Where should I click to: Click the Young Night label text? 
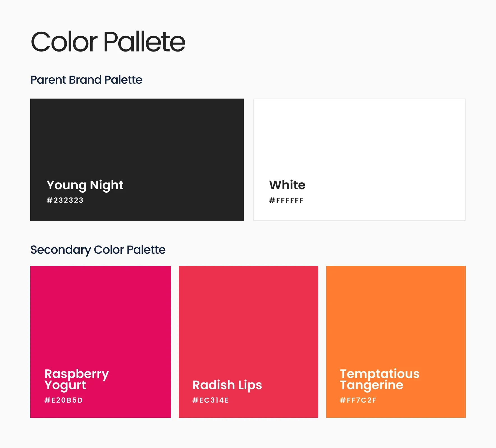tap(85, 185)
